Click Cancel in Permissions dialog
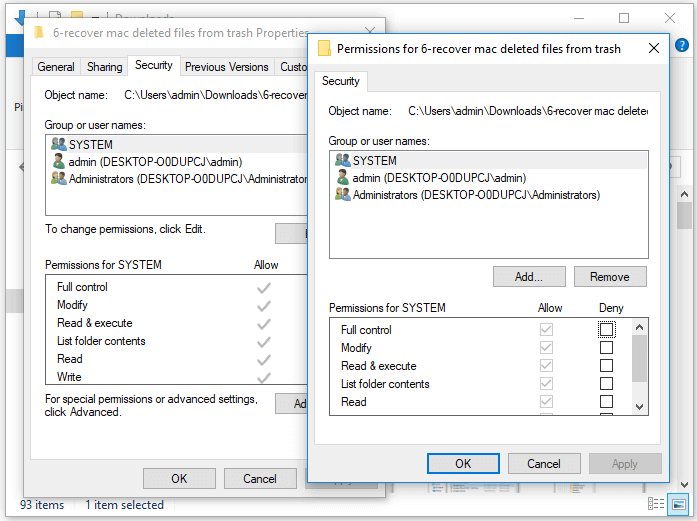Image resolution: width=697 pixels, height=521 pixels. (x=544, y=464)
